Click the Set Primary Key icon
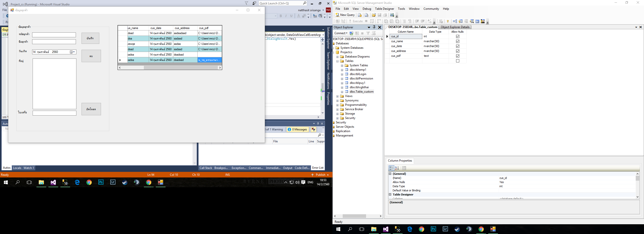Screen dimensions: 644x234 pyautogui.click(x=448, y=21)
